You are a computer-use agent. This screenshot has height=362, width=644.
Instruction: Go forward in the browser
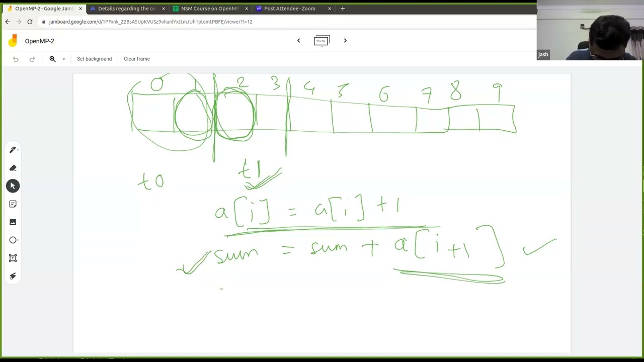[19, 22]
